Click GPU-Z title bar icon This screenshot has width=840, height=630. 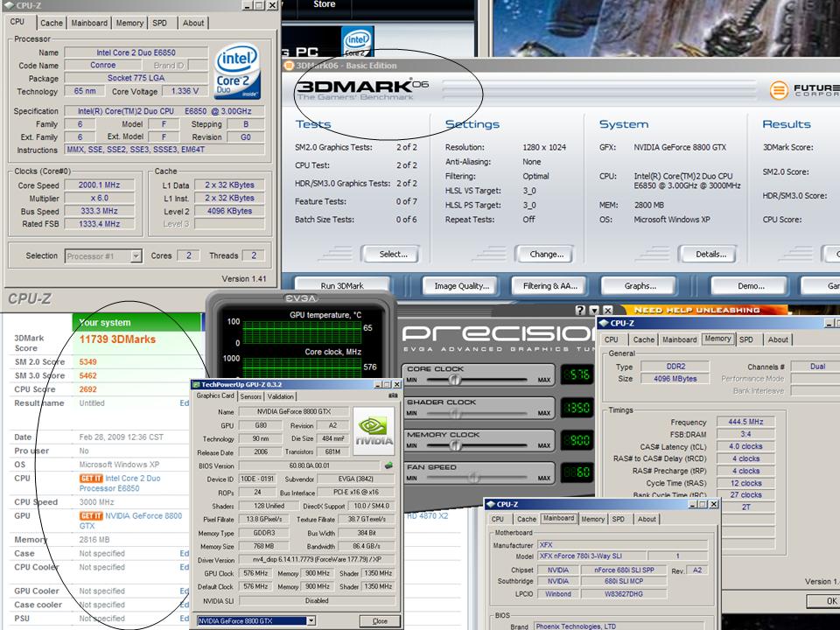196,385
